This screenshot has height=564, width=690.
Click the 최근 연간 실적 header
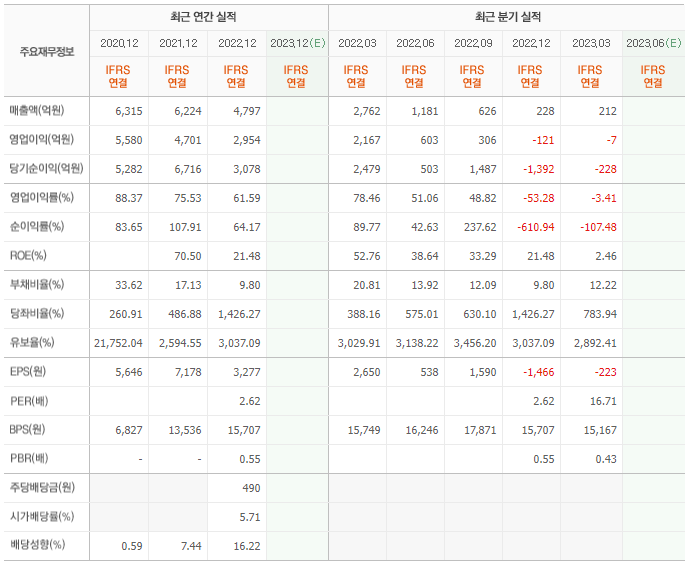click(x=203, y=17)
